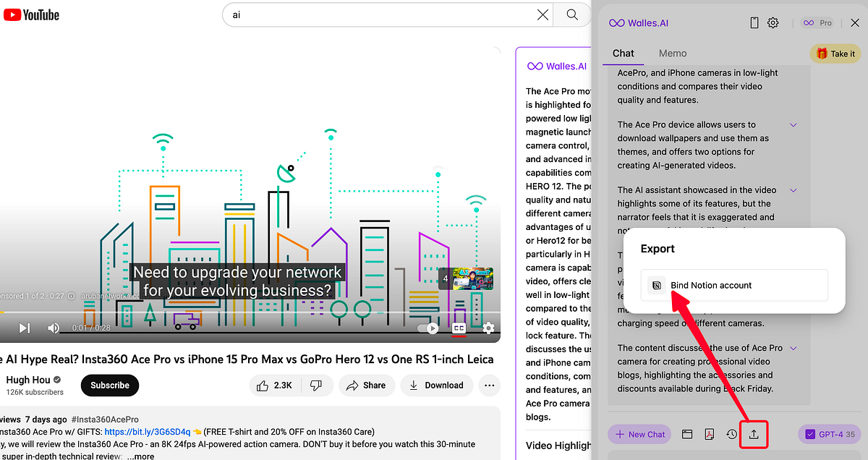Click the GPT-4 model checkbox
Screen dimensions: 868x460
tap(812, 434)
